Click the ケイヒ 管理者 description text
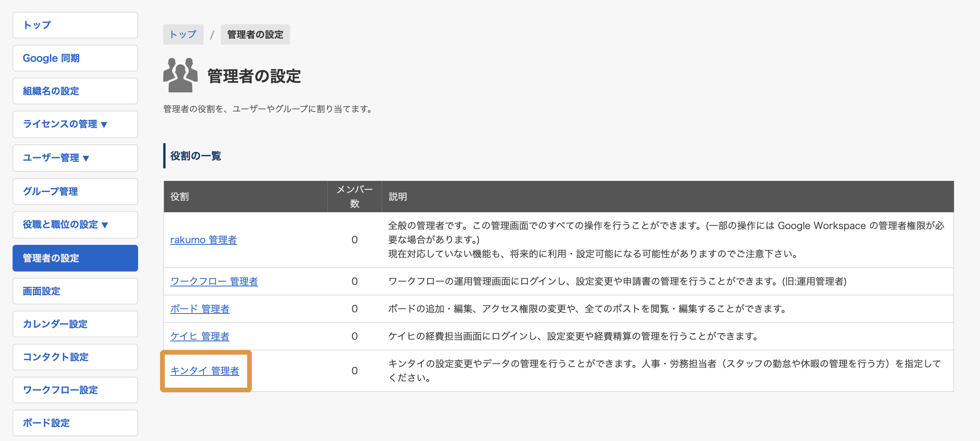The image size is (980, 441). click(x=574, y=336)
